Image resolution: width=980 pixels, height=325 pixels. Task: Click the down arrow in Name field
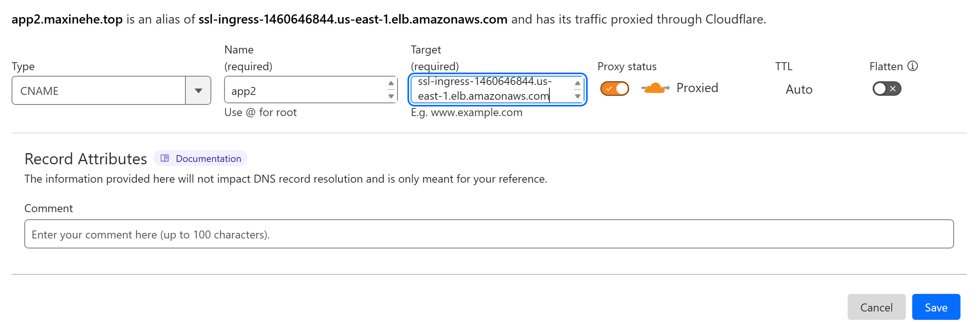(x=391, y=96)
